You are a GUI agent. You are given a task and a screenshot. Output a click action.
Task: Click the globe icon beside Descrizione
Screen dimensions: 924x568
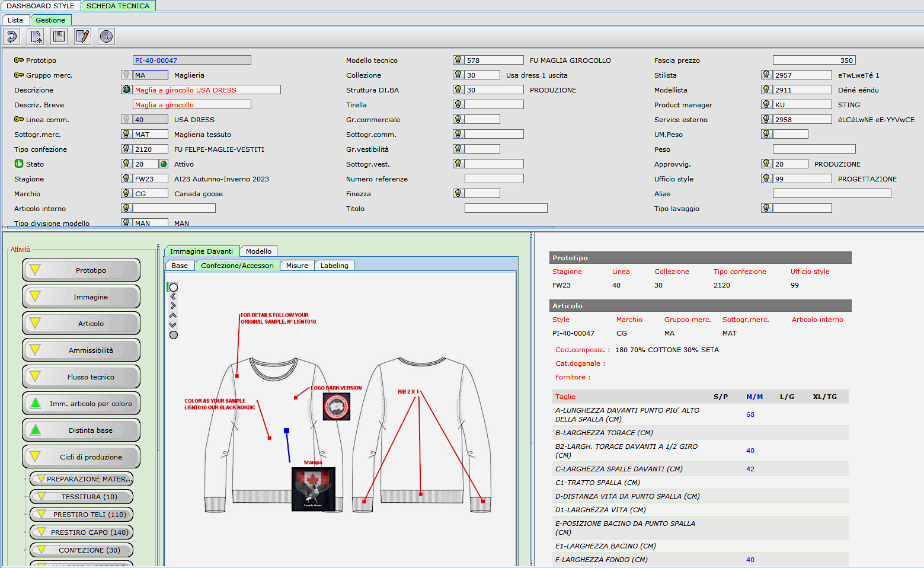coord(126,90)
